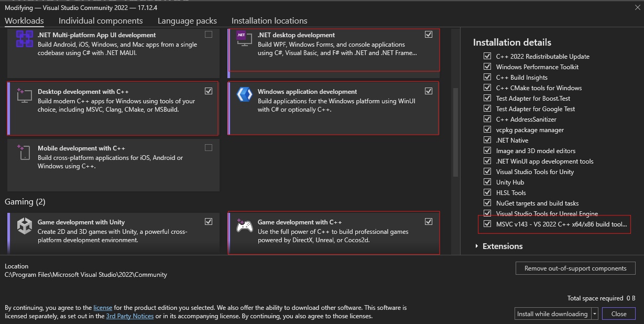Select the Install while downloading option box

[552, 314]
